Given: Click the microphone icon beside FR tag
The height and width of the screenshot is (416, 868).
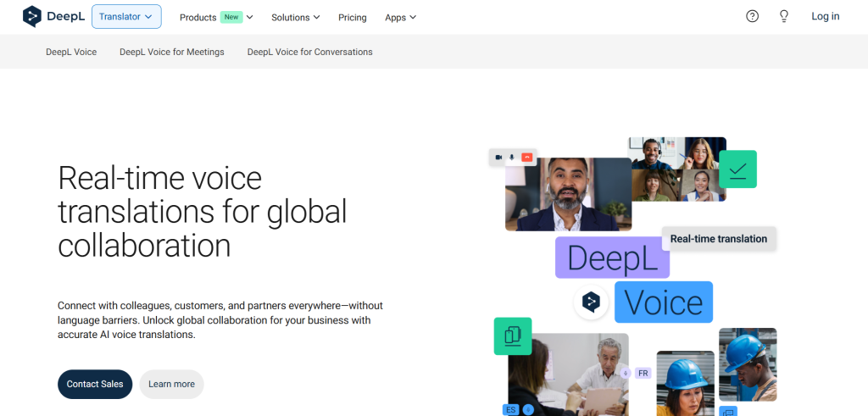Looking at the screenshot, I should click(x=626, y=373).
